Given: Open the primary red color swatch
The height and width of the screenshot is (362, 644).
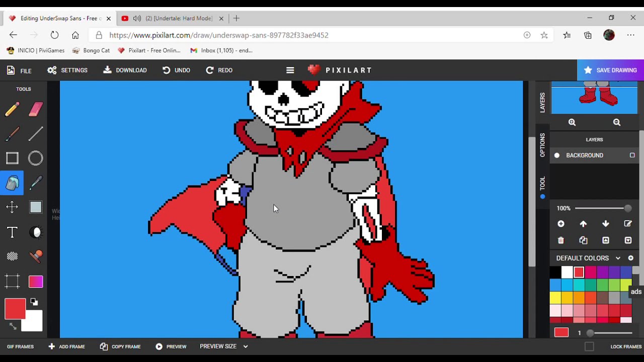Looking at the screenshot, I should point(15,309).
